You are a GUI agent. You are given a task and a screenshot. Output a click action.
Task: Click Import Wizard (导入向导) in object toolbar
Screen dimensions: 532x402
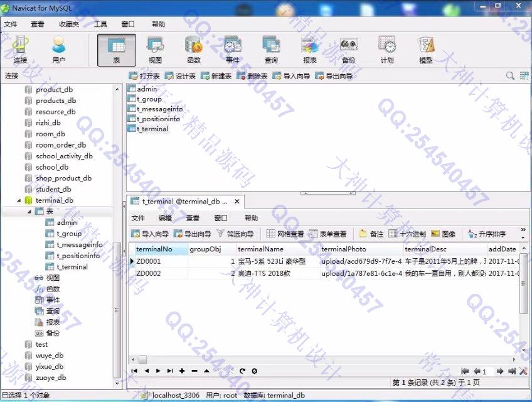pyautogui.click(x=292, y=76)
